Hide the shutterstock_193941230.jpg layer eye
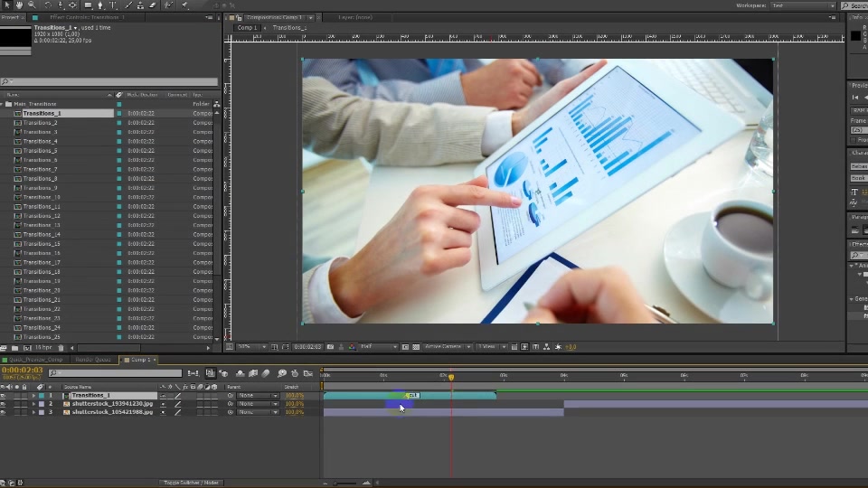868x488 pixels. click(x=4, y=404)
